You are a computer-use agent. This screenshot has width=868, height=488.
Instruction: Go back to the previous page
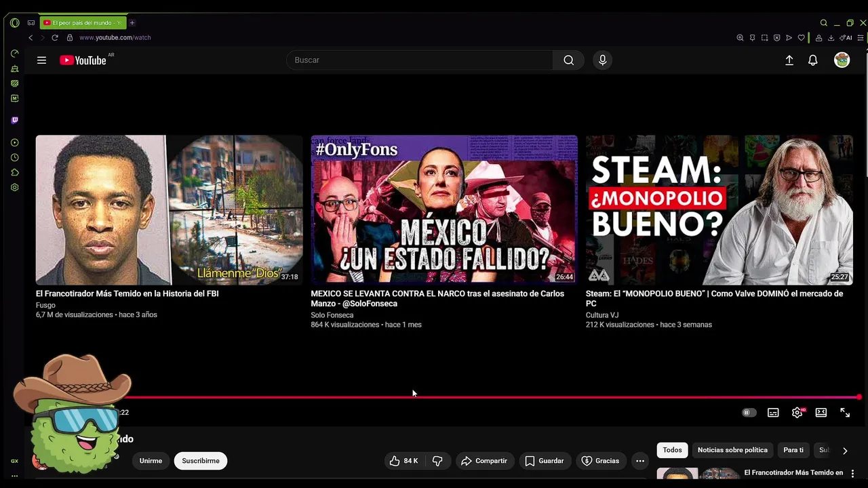[31, 37]
